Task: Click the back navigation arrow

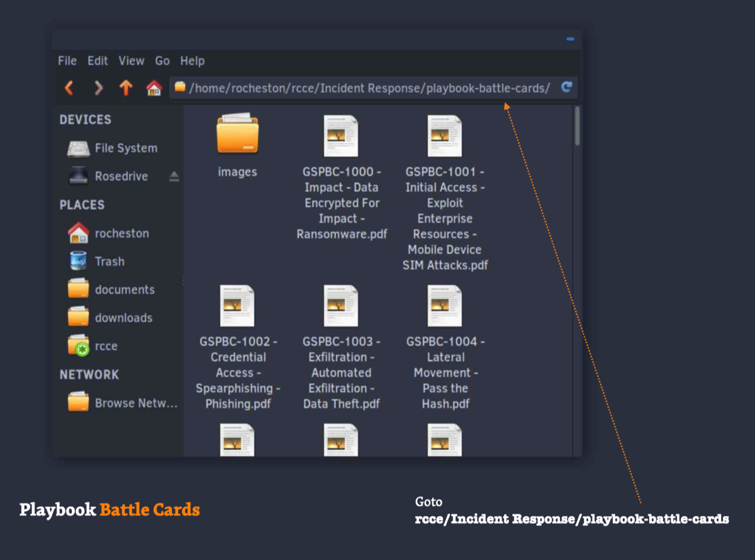Action: click(x=69, y=88)
